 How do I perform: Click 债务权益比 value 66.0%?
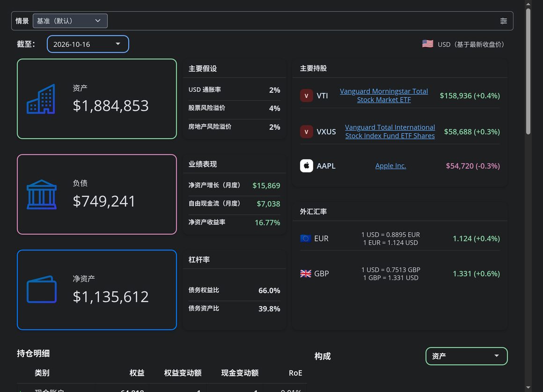click(269, 290)
